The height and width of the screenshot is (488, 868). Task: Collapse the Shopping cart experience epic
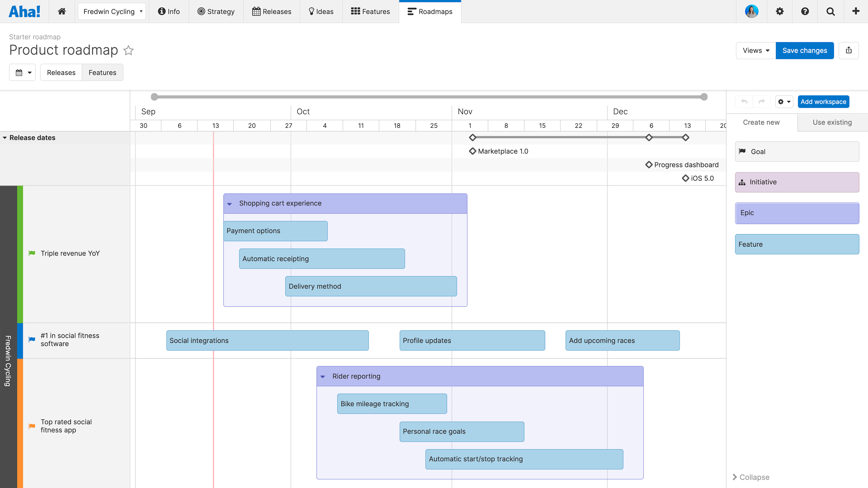(229, 204)
